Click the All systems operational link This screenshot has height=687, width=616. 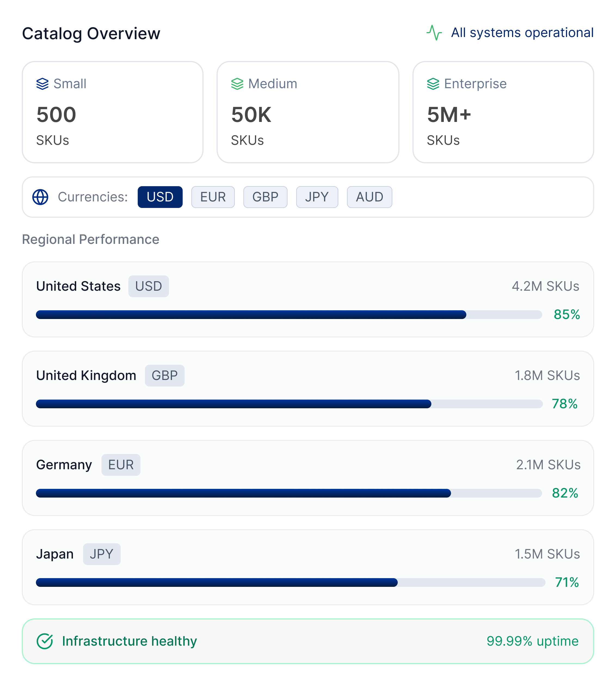coord(522,33)
